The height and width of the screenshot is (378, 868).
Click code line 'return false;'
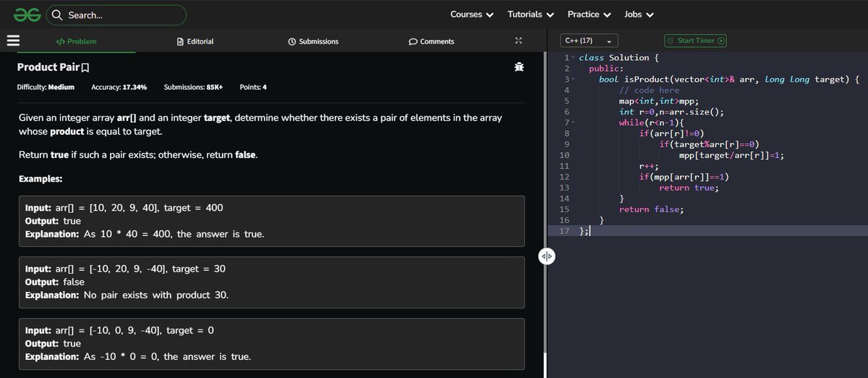[651, 209]
